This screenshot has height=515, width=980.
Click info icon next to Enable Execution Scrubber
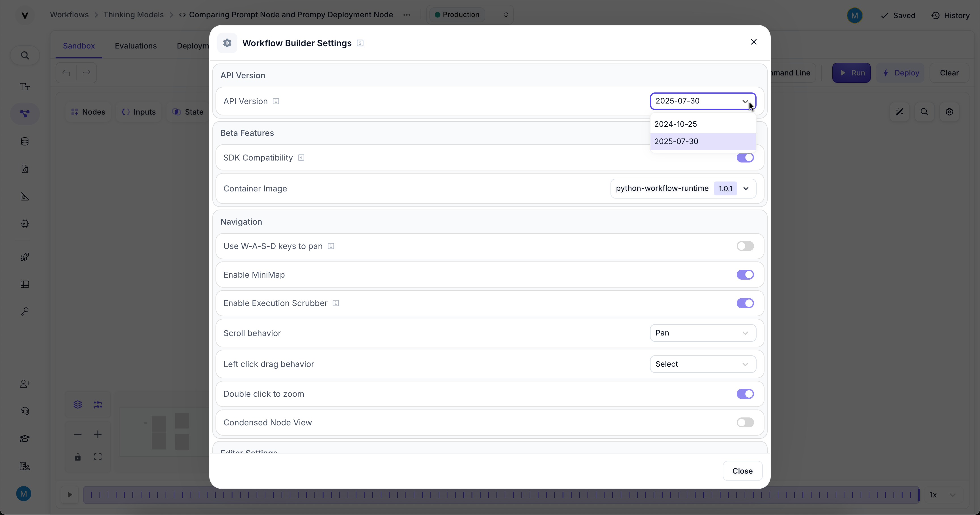tap(335, 303)
